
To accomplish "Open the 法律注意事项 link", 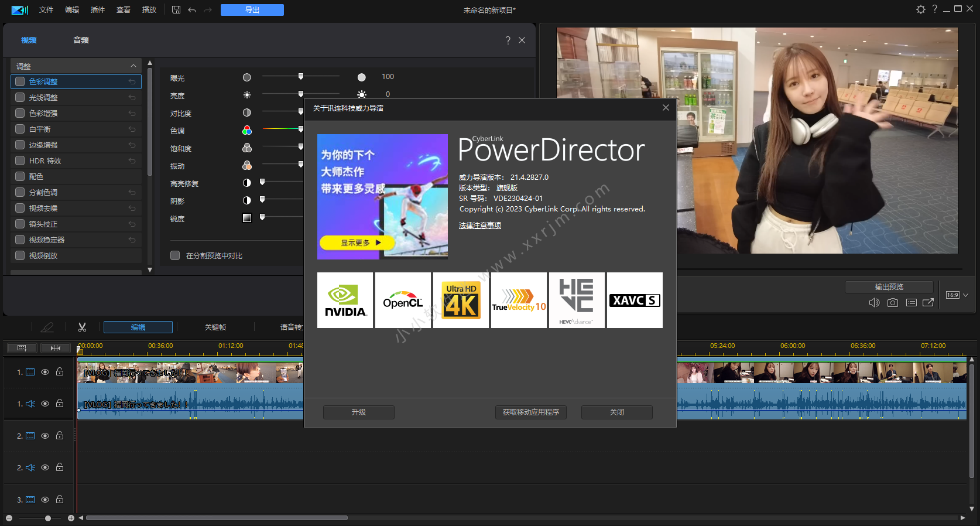I will 480,226.
